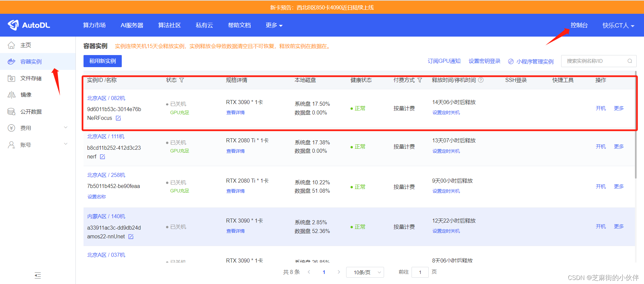644x284 pixels.
Task: Click the user icon beside 账号
Action: coord(11,145)
